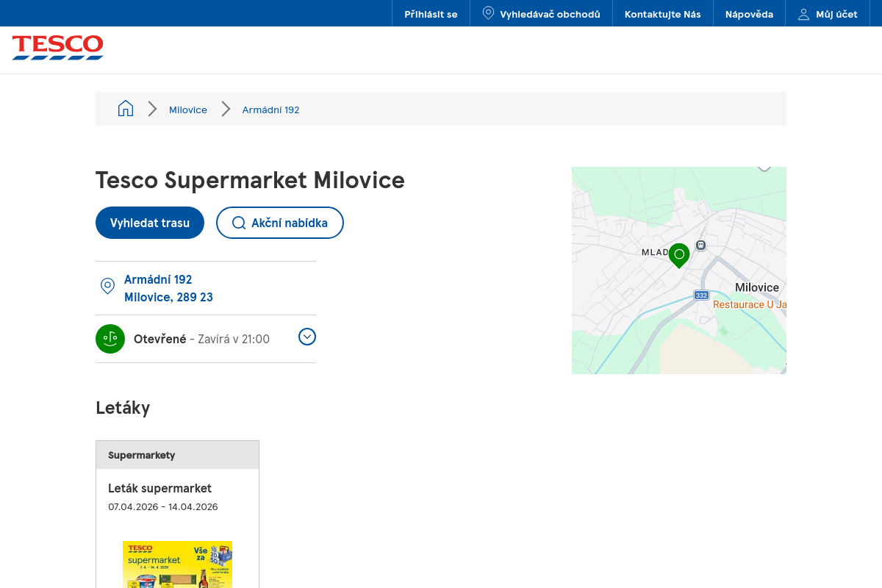Click the address location pin icon
882x588 pixels.
click(107, 287)
